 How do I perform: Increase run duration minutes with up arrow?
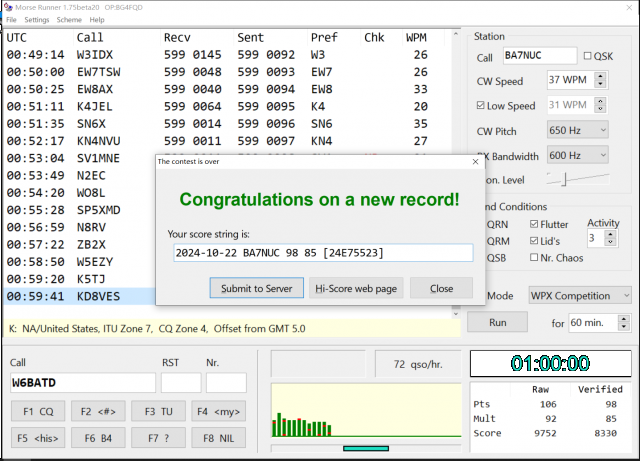[624, 318]
